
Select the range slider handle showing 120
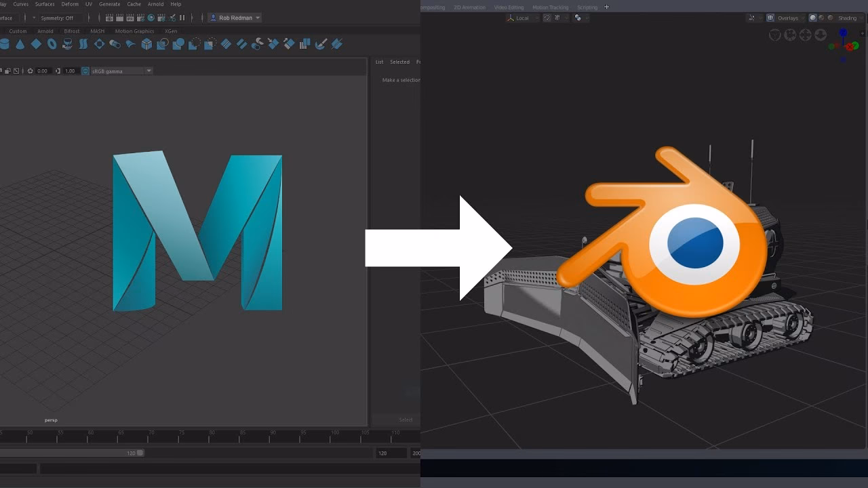(140, 453)
